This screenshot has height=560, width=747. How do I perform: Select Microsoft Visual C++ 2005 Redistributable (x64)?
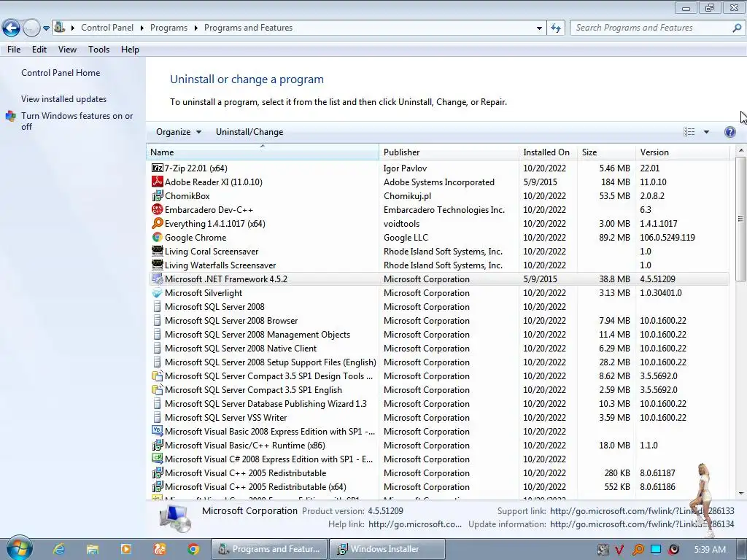(x=438, y=486)
